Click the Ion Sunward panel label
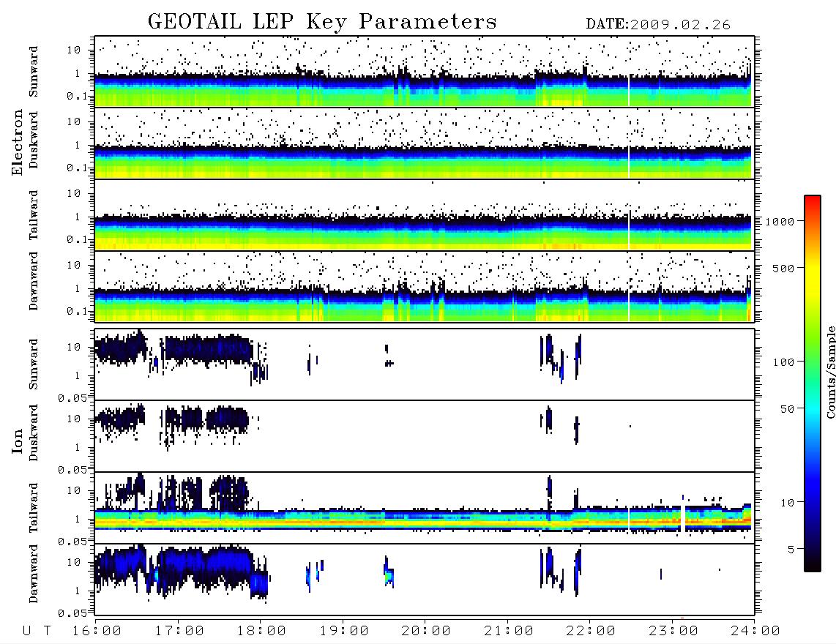 tap(34, 364)
